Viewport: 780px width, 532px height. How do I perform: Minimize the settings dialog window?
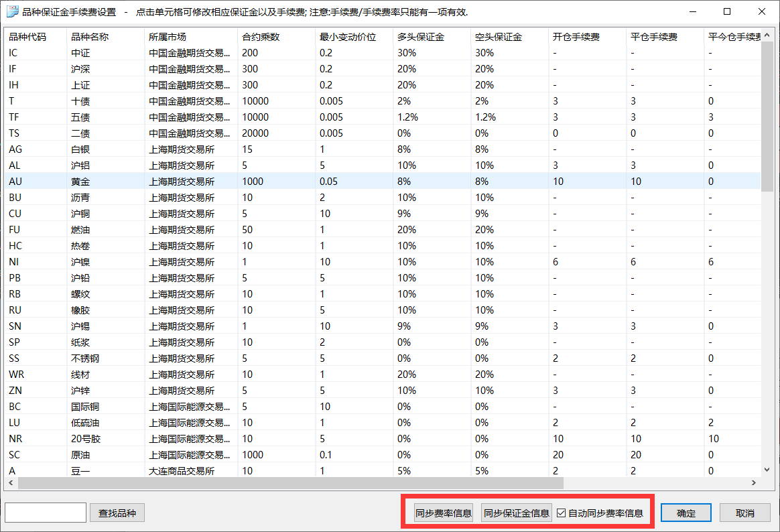point(693,11)
